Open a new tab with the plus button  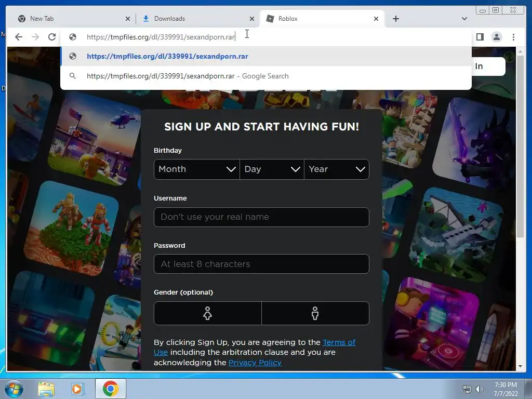tap(395, 19)
